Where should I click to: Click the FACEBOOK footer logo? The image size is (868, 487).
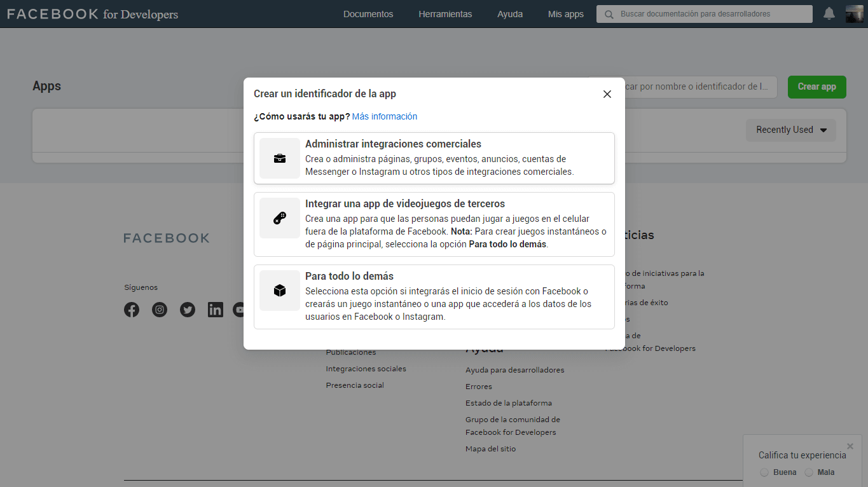pyautogui.click(x=167, y=238)
